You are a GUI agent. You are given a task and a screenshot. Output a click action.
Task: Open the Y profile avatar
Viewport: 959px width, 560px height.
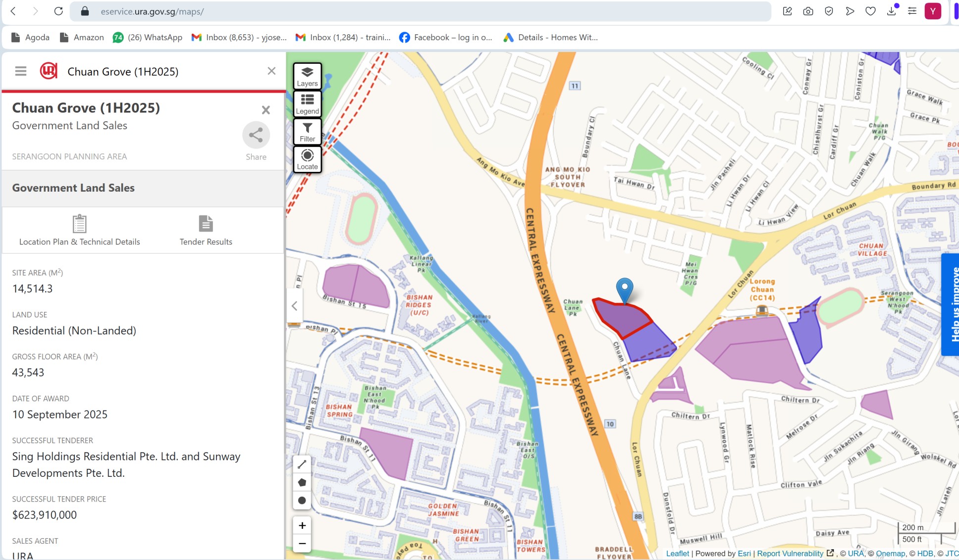pos(933,11)
